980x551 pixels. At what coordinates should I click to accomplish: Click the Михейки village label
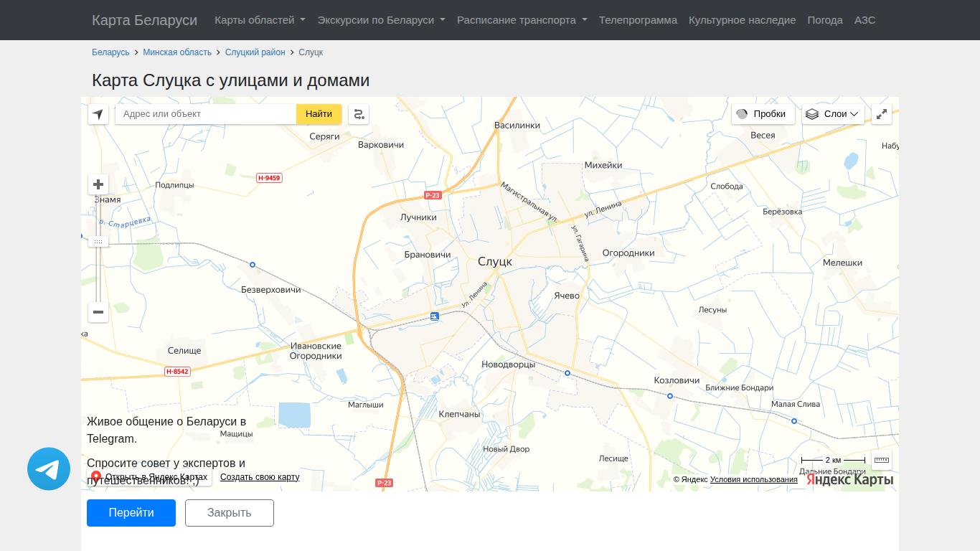pyautogui.click(x=603, y=165)
